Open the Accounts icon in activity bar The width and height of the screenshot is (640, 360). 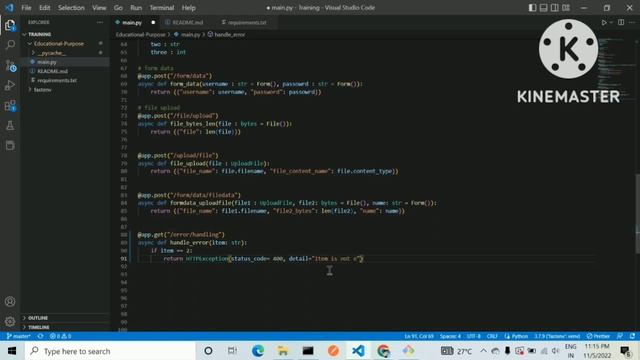pos(10,302)
